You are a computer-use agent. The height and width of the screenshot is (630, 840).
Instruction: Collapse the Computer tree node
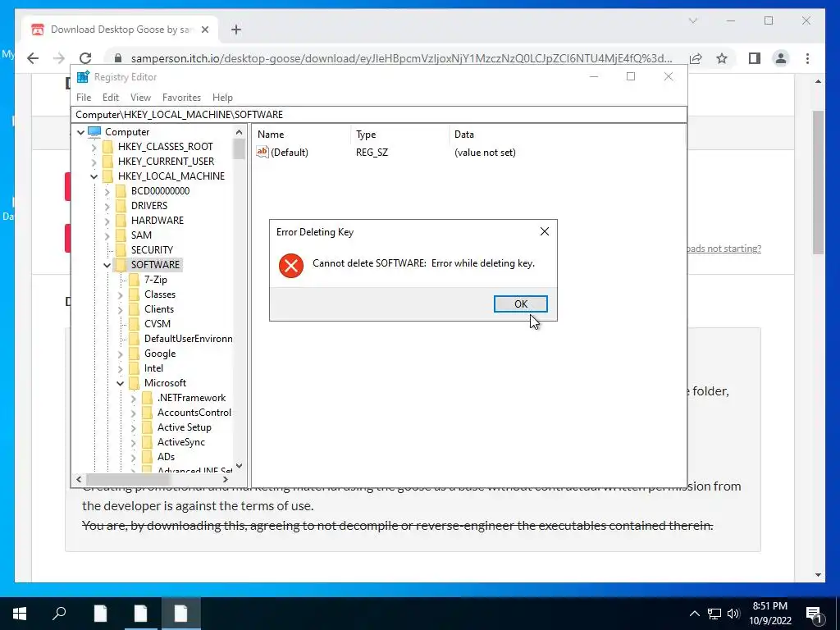click(x=81, y=132)
